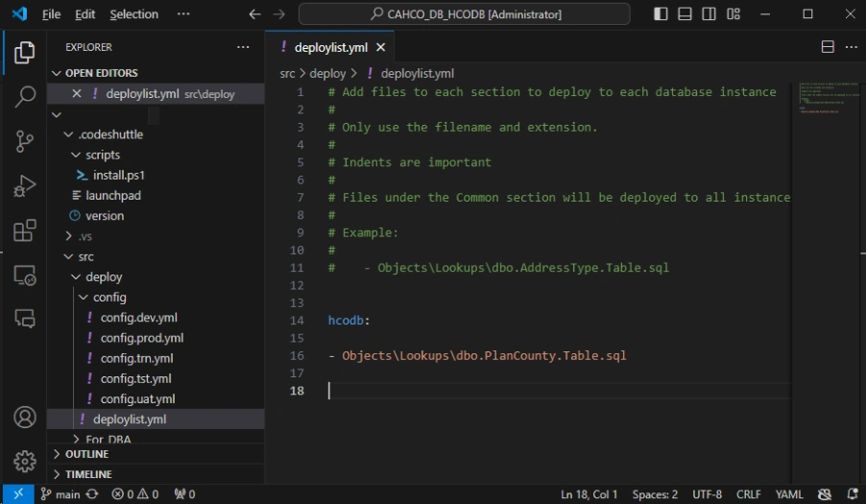Toggle the bottom panel visibility
This screenshot has width=866, height=504.
coord(685,13)
